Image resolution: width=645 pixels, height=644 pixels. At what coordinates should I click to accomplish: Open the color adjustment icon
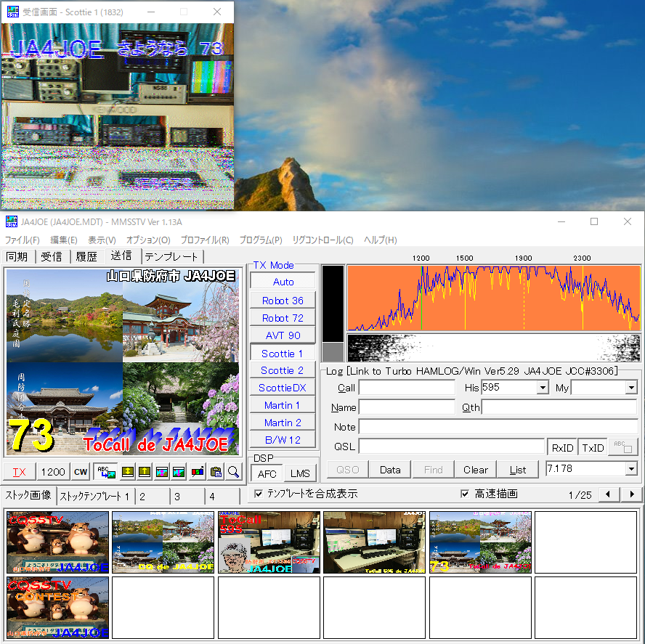(x=198, y=472)
